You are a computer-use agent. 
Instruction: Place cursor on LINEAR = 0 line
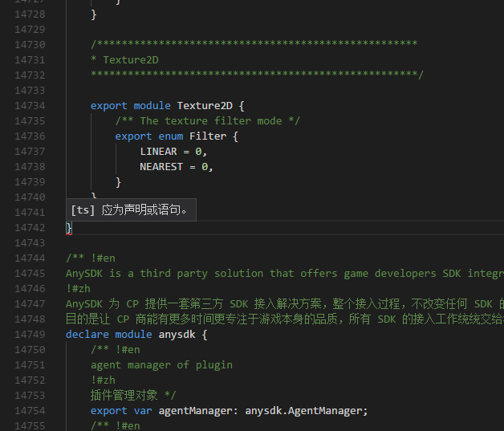pyautogui.click(x=173, y=151)
